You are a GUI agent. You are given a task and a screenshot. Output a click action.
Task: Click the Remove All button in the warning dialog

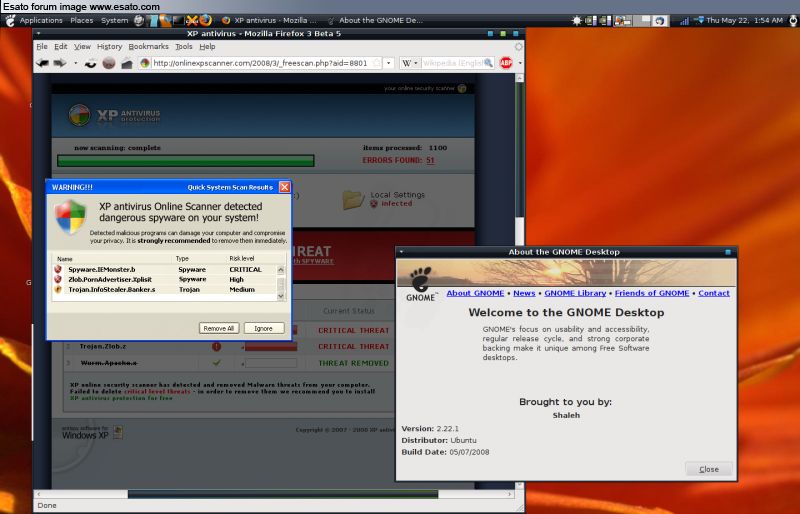tap(218, 328)
